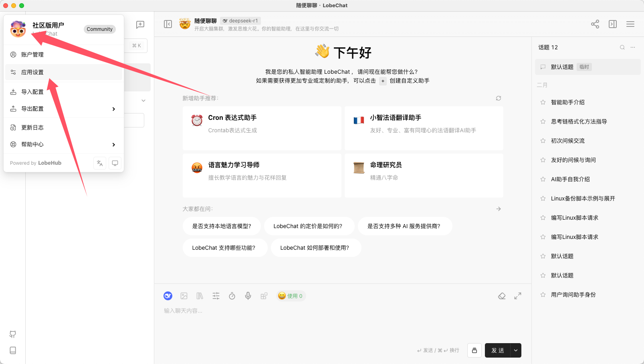This screenshot has height=364, width=644.
Task: Click the 发送 send button
Action: 497,350
